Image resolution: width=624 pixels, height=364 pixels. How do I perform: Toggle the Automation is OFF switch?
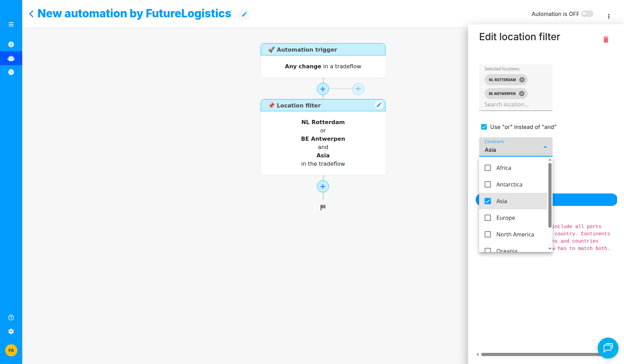587,14
